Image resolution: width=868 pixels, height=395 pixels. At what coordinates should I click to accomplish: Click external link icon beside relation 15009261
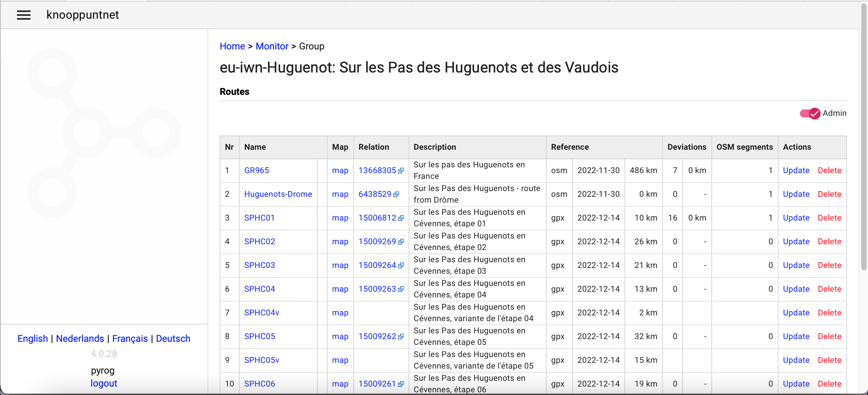401,384
